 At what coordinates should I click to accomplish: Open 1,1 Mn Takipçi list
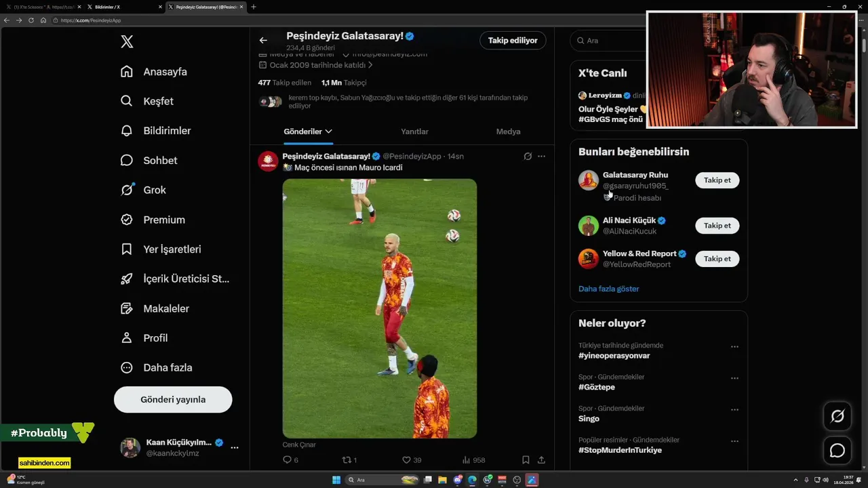[x=344, y=83]
